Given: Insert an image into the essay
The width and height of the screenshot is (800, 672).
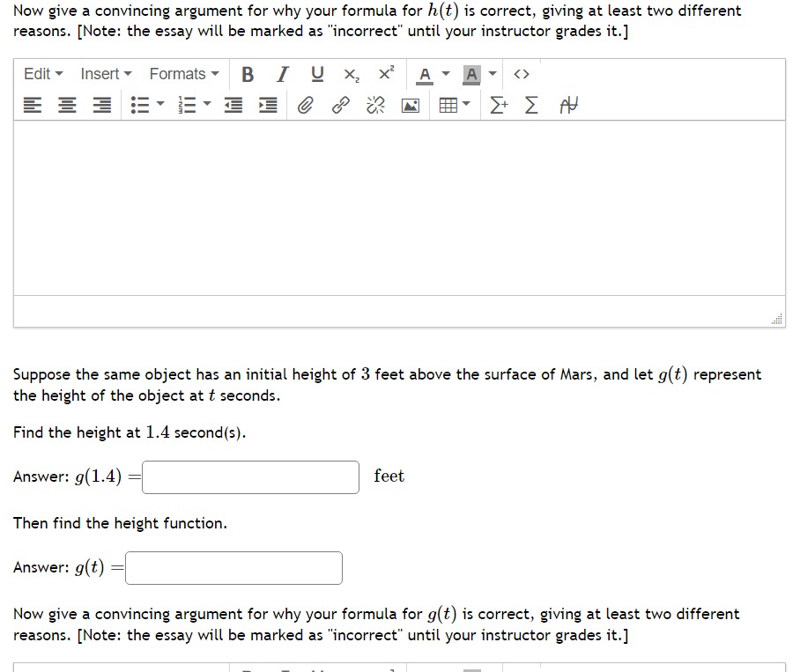Looking at the screenshot, I should (x=411, y=105).
